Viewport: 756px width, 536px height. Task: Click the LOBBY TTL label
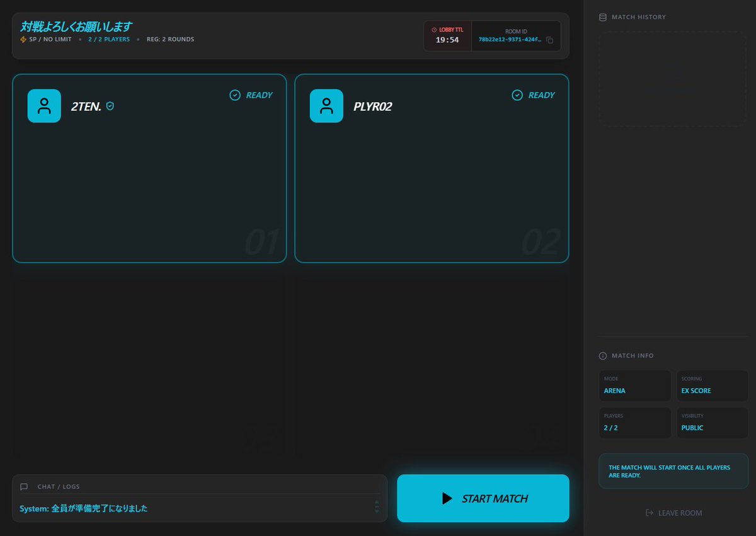pos(451,30)
